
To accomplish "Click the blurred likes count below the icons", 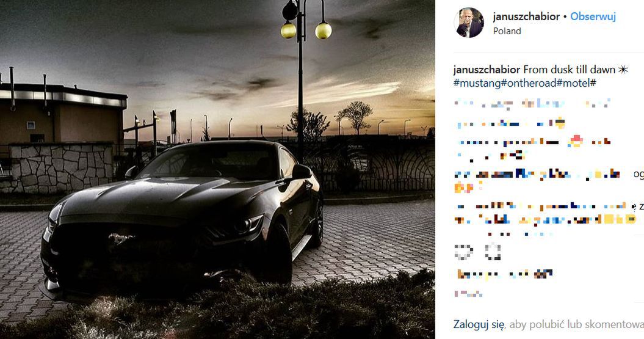I will (x=504, y=274).
